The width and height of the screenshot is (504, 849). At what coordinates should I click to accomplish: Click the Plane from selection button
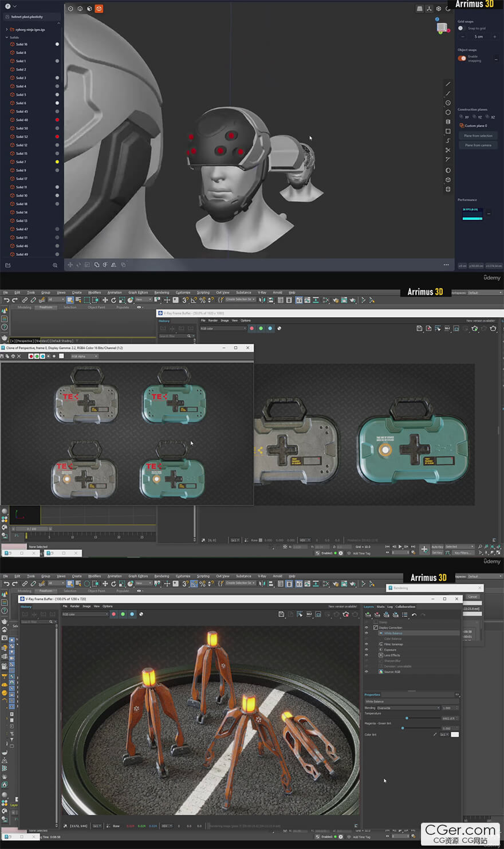click(x=478, y=136)
